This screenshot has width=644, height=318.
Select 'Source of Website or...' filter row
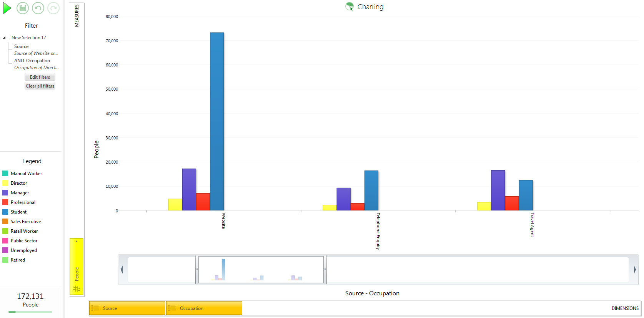(x=36, y=53)
